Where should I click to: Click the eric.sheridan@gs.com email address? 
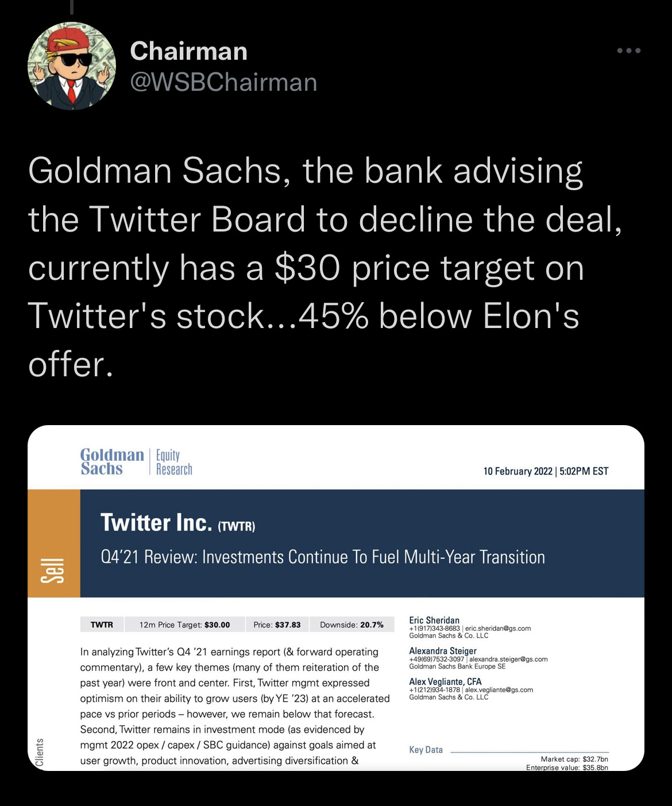(498, 628)
